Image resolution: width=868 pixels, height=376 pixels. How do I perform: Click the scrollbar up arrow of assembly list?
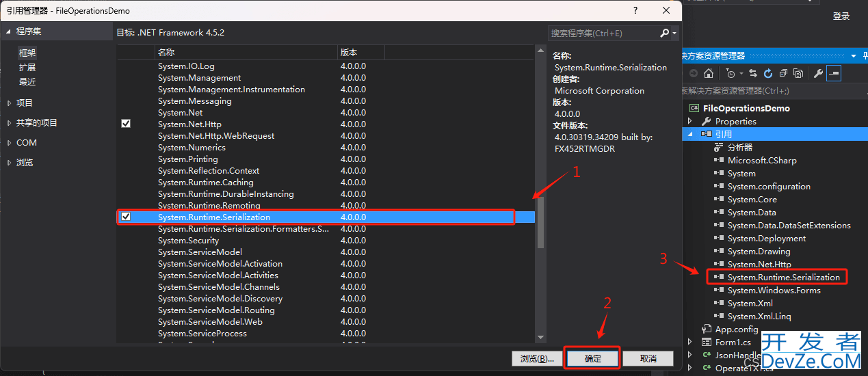click(x=540, y=50)
